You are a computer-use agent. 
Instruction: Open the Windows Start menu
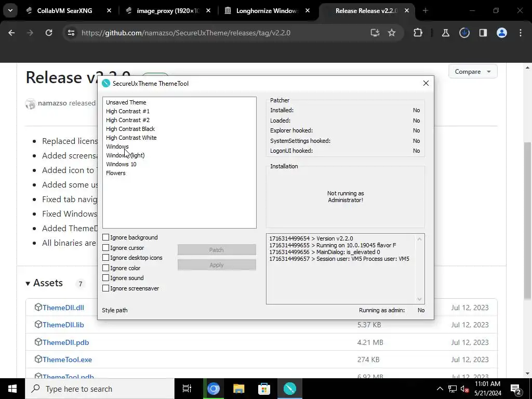tap(12, 389)
